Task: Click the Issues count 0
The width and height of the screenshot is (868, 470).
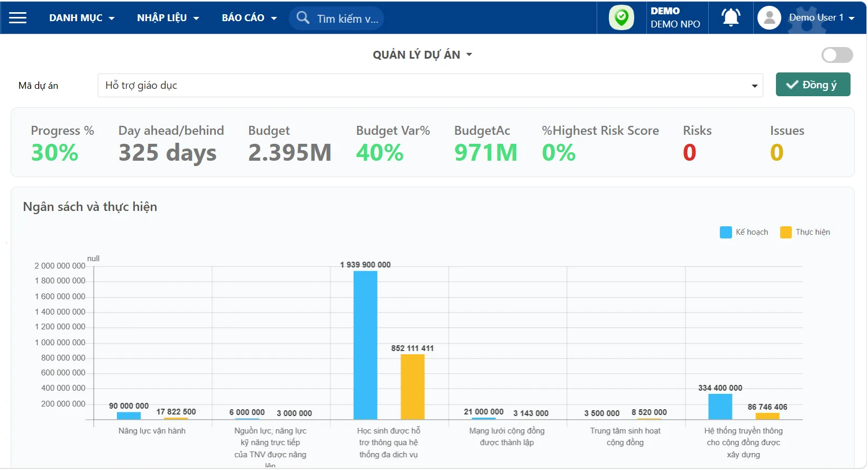Action: [776, 153]
